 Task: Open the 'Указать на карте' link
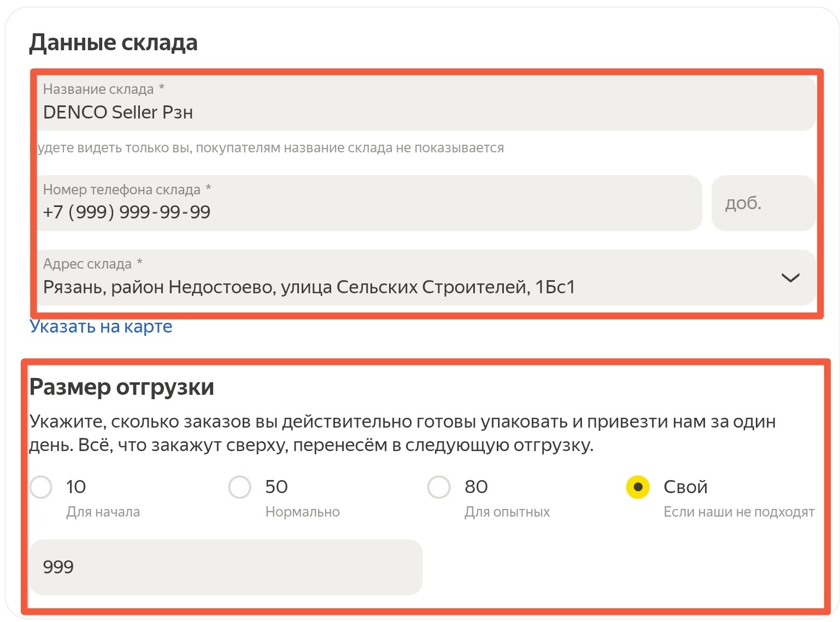tap(101, 327)
